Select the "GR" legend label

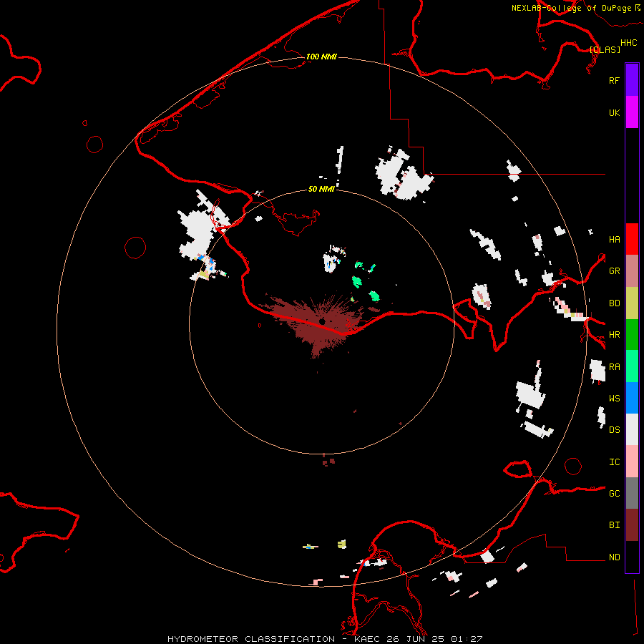pyautogui.click(x=614, y=271)
